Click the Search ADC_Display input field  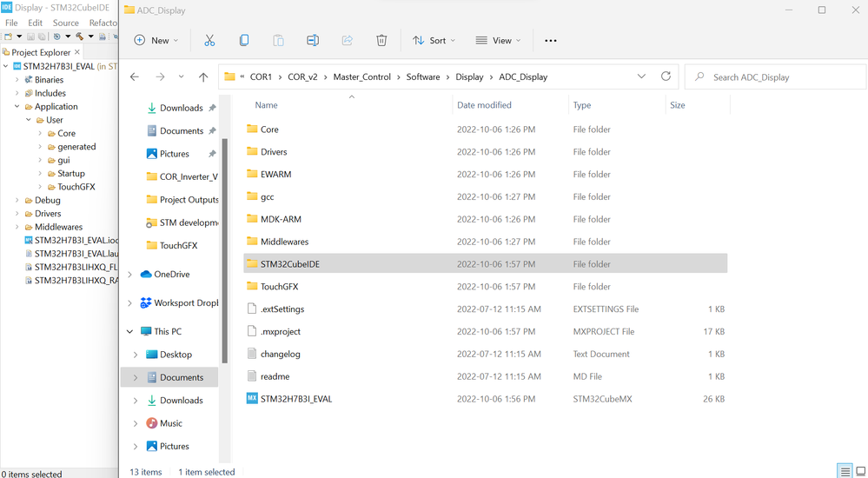tap(776, 77)
